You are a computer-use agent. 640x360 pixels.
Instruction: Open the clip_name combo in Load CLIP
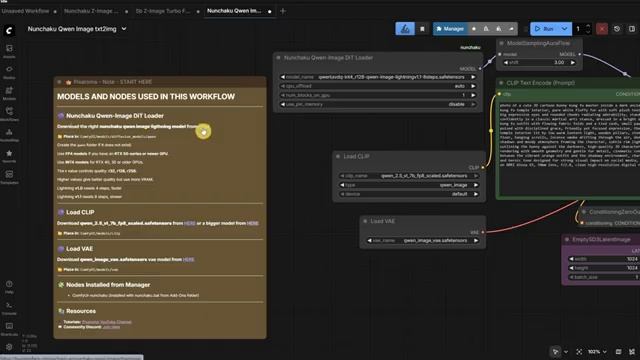[409, 176]
